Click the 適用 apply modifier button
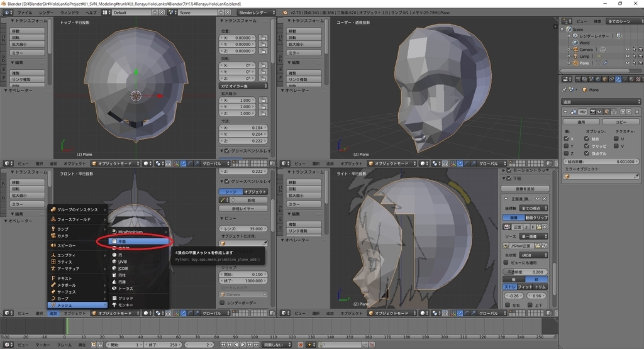This screenshot has height=349, width=644. [x=582, y=122]
